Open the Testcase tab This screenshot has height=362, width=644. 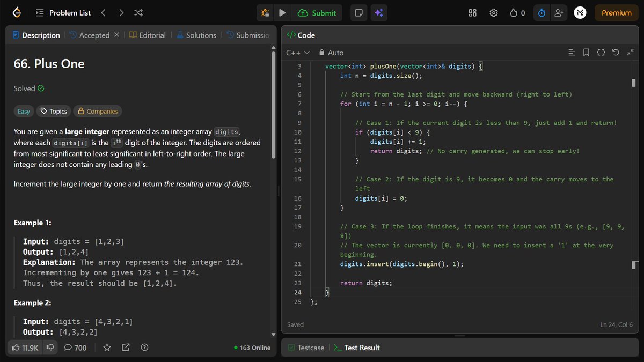click(x=306, y=348)
